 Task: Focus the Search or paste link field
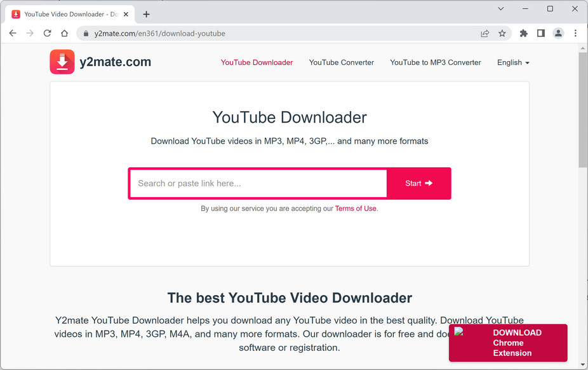click(x=258, y=183)
